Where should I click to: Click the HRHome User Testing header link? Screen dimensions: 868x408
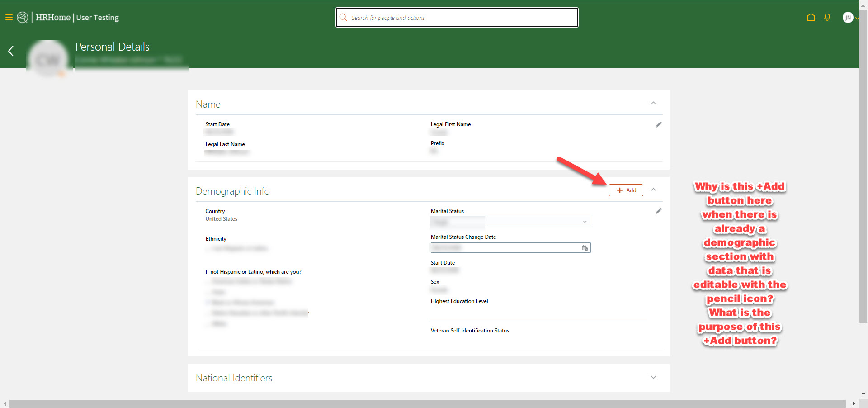[77, 18]
